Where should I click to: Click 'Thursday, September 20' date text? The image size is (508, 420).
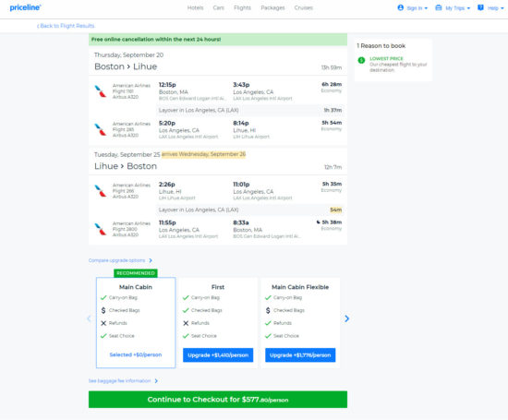(128, 55)
